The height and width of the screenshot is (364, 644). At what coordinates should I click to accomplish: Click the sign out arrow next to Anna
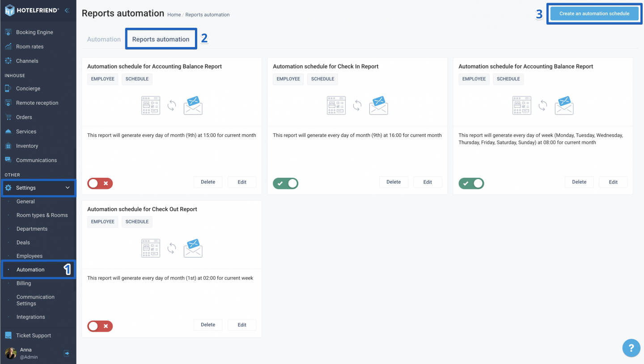66,353
